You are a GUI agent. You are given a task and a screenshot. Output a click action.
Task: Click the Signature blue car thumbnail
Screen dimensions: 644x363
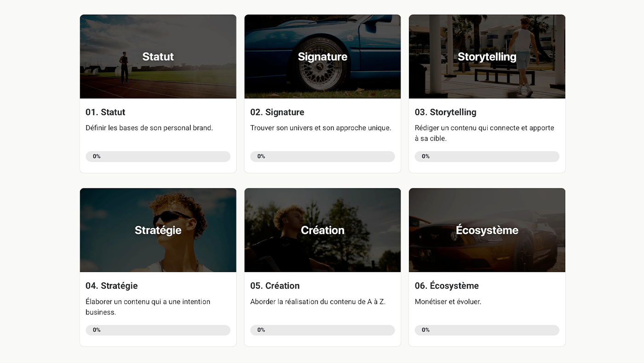(322, 57)
